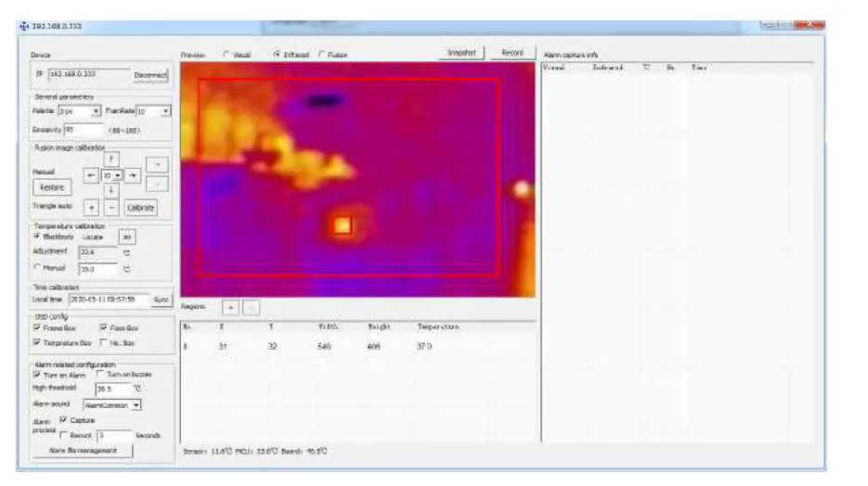Click the up arrow calibration button
This screenshot has height=486, width=868.
(x=110, y=159)
